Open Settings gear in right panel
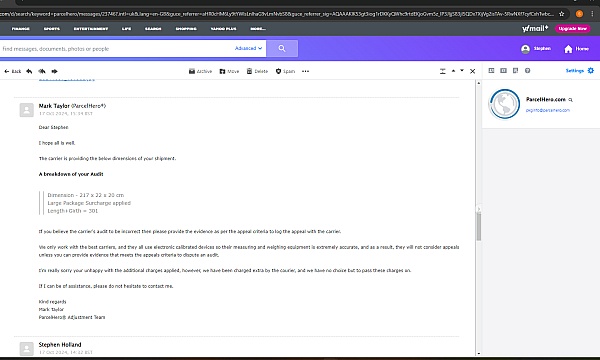The width and height of the screenshot is (600, 360). tap(591, 70)
